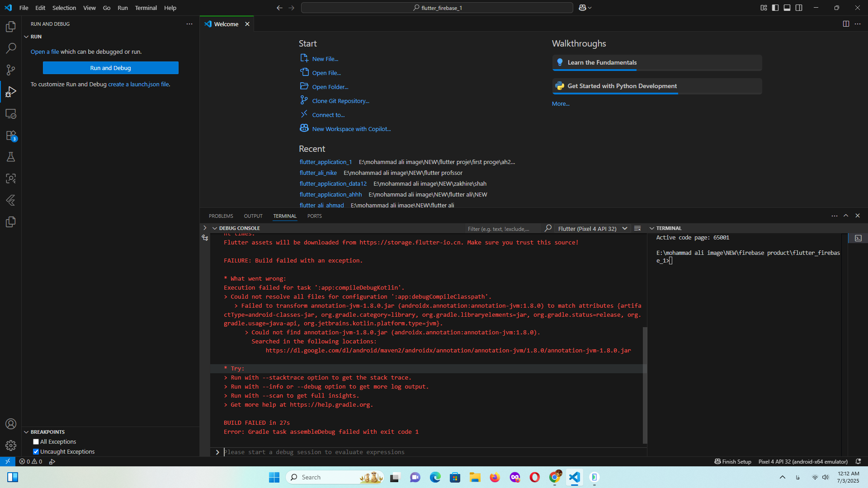
Task: Open editor More Actions ellipsis
Action: [x=858, y=24]
